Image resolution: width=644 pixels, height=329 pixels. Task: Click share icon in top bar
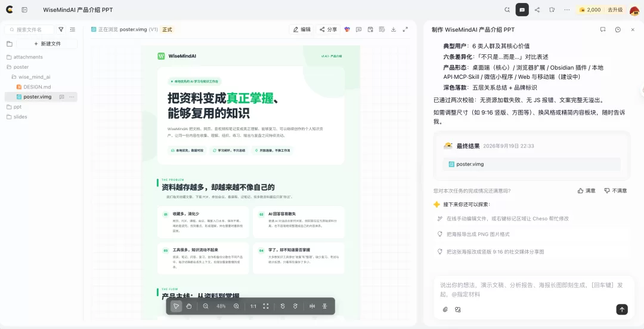pos(537,10)
